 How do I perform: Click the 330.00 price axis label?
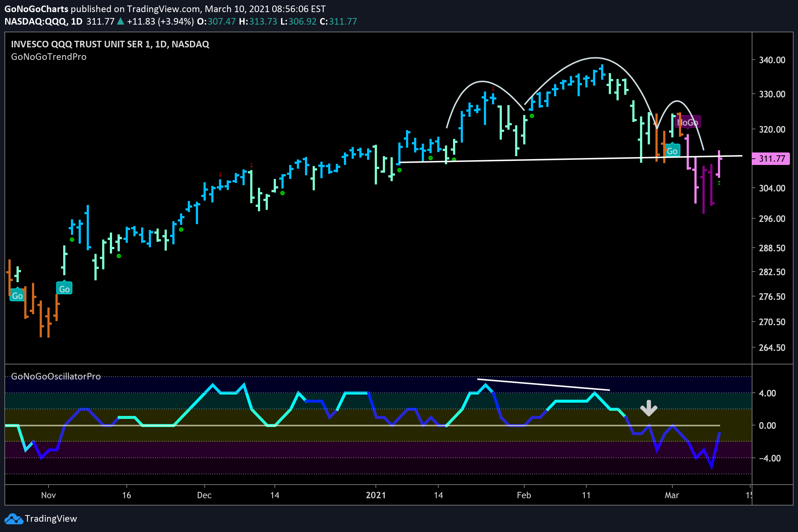click(772, 94)
